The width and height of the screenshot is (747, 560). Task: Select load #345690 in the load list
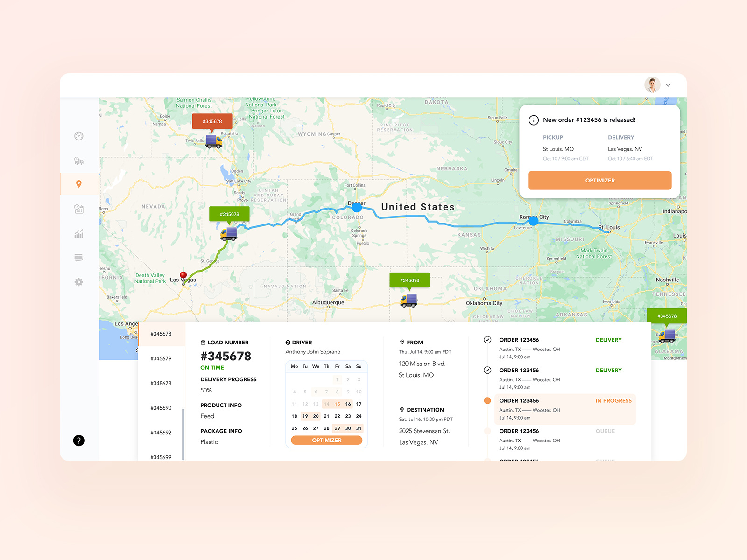tap(161, 408)
